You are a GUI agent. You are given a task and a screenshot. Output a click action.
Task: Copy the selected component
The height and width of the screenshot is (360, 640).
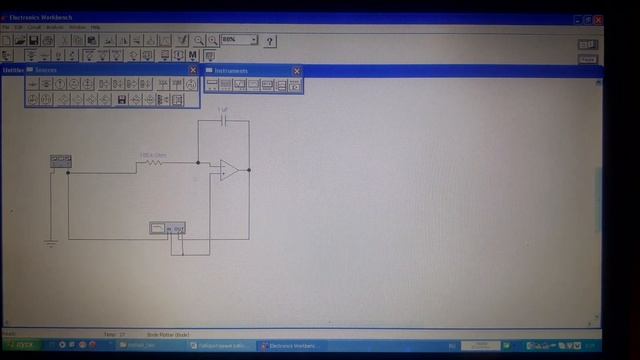pyautogui.click(x=78, y=40)
